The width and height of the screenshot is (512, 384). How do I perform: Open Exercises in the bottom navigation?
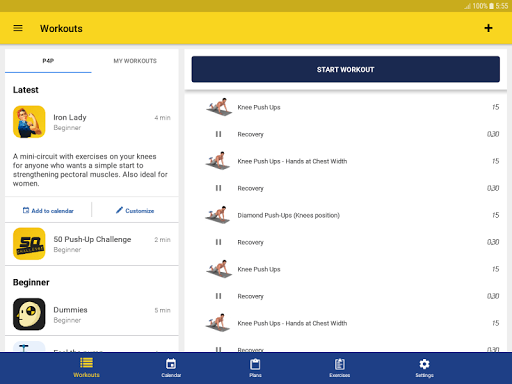tap(340, 368)
